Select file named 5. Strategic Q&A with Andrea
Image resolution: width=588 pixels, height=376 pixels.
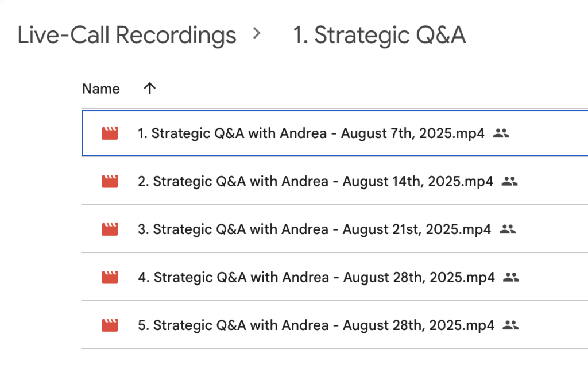316,325
